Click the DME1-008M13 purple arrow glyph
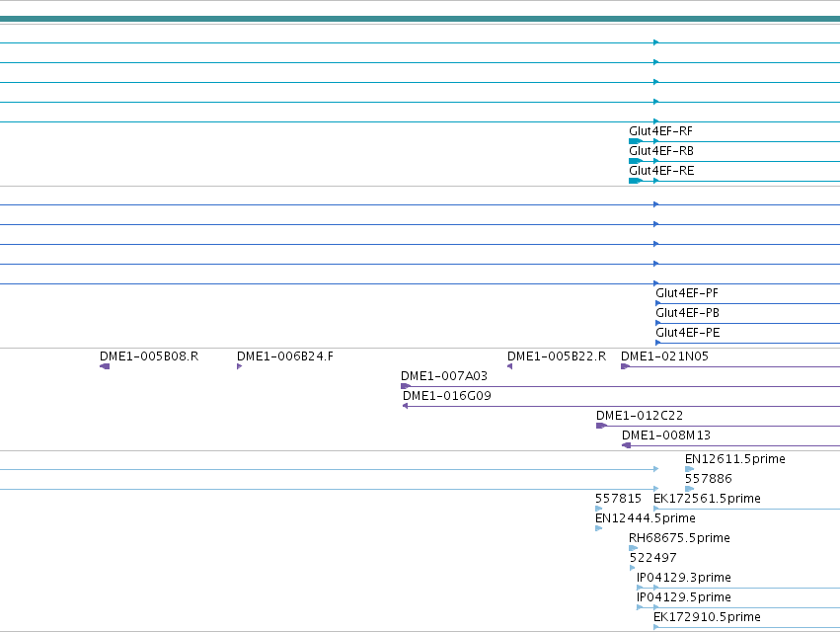Screen dimensions: 840x632 626,445
